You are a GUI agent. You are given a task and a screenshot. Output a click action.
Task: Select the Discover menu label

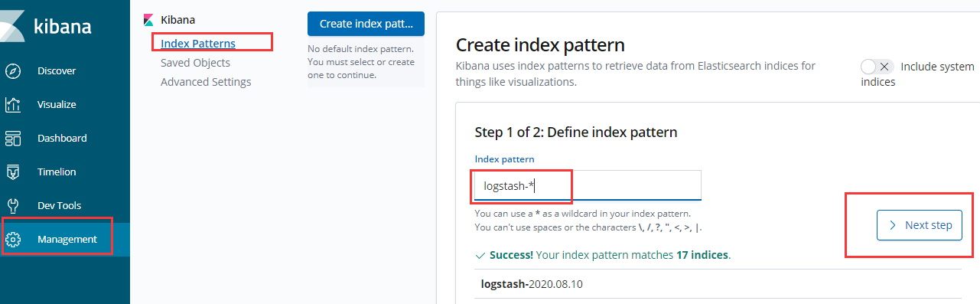(57, 71)
